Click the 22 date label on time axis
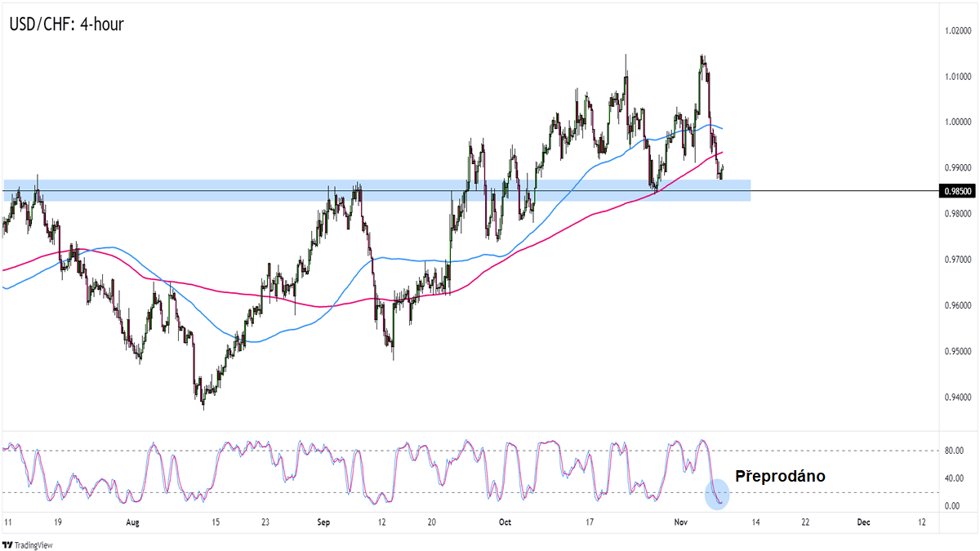Image resolution: width=980 pixels, height=551 pixels. click(804, 522)
